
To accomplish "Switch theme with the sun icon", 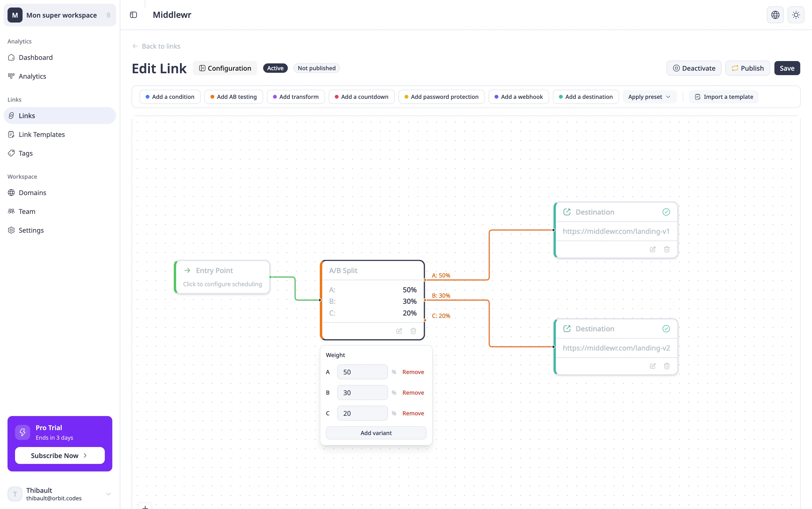I will (796, 15).
